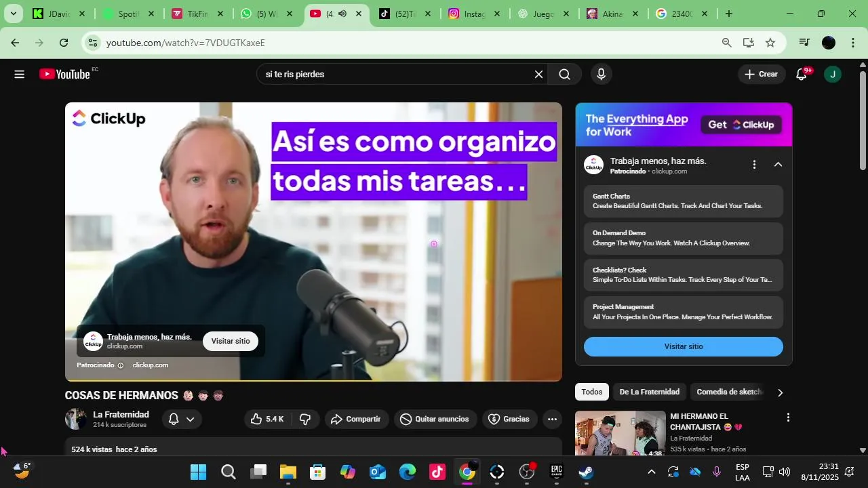Open Chrome media control button

(804, 43)
